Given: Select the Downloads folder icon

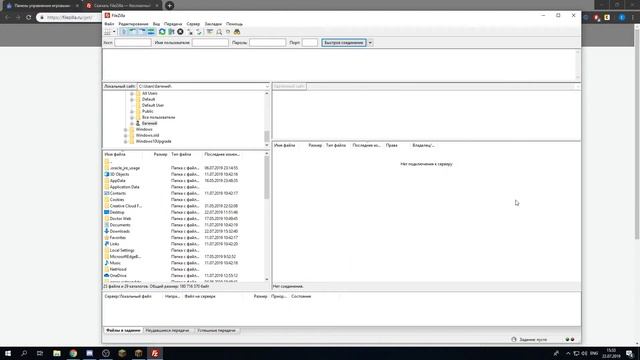Looking at the screenshot, I should coord(107,231).
